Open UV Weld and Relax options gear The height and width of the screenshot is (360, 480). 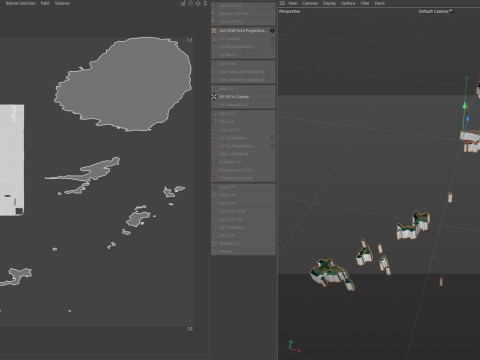click(272, 47)
